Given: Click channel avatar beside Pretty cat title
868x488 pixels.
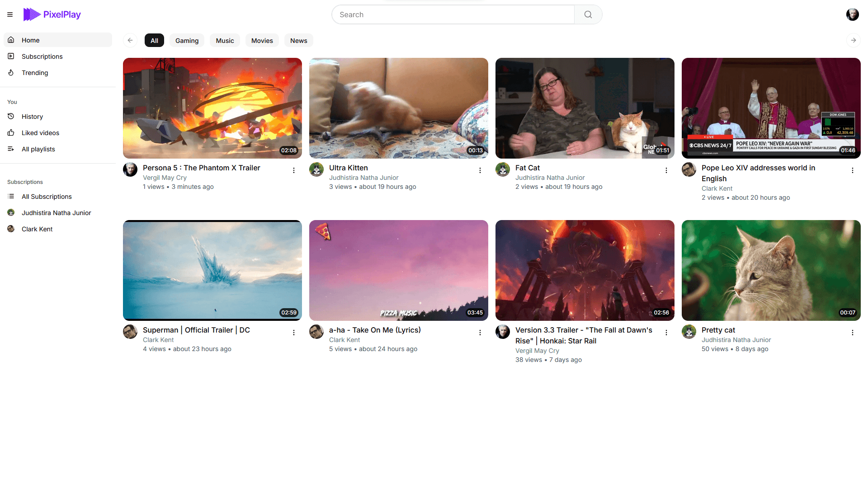Looking at the screenshot, I should [689, 332].
